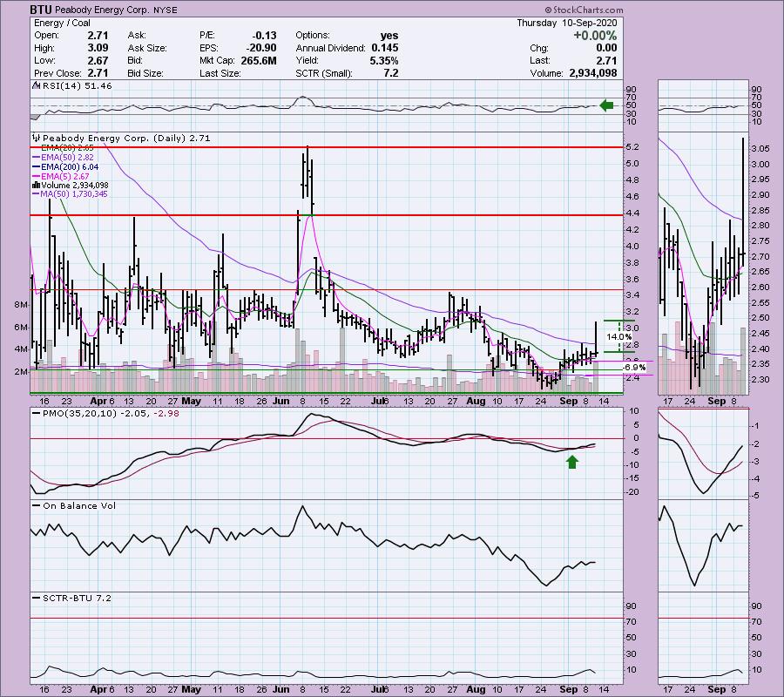Click the High value 3.09

click(98, 48)
